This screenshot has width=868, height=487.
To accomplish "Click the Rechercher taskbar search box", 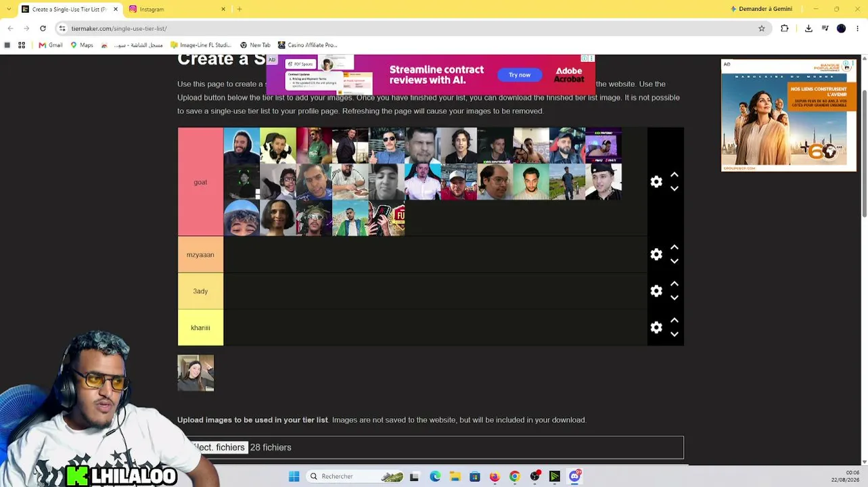I will [355, 476].
